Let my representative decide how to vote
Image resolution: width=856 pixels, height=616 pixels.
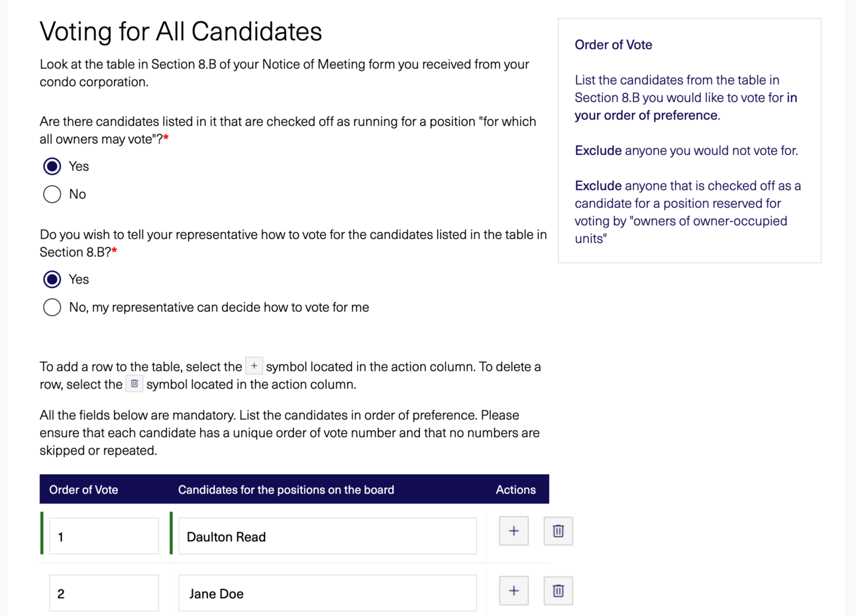tap(52, 307)
